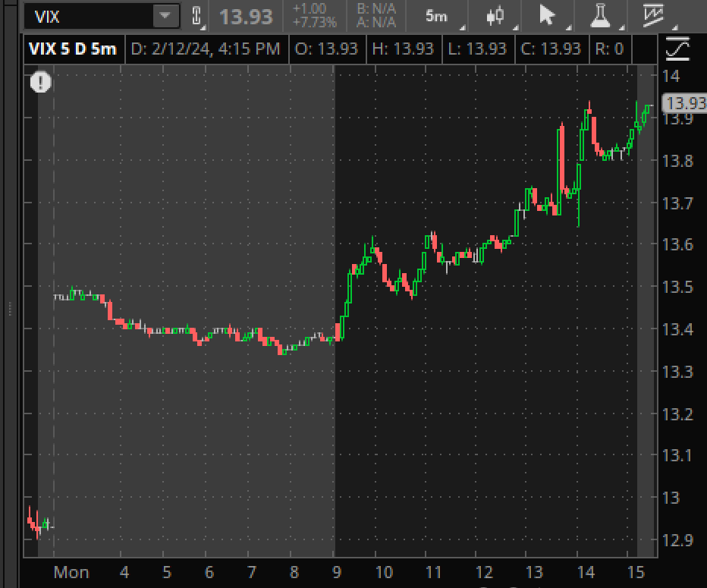Image resolution: width=707 pixels, height=588 pixels.
Task: Open the VIX symbol dropdown arrow
Action: coord(165,16)
